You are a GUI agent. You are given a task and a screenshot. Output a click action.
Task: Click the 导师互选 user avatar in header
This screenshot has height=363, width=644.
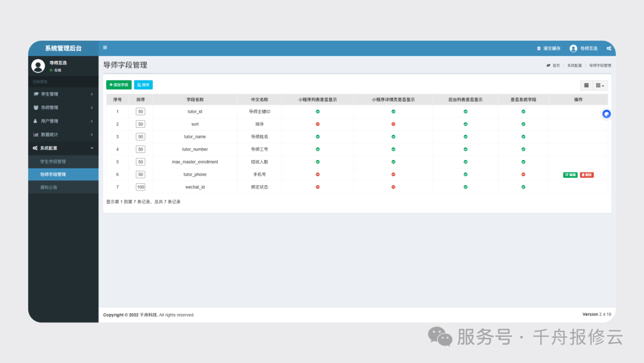coord(573,48)
